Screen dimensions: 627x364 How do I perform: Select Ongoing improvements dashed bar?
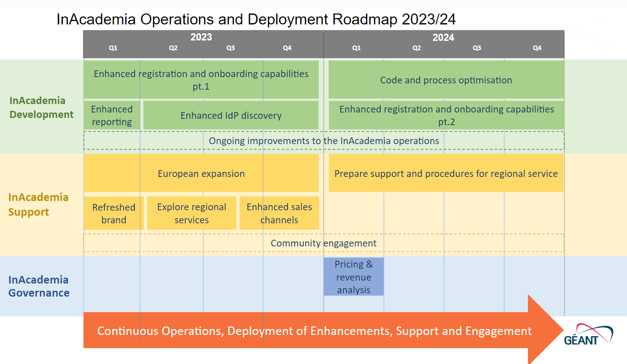coord(323,141)
